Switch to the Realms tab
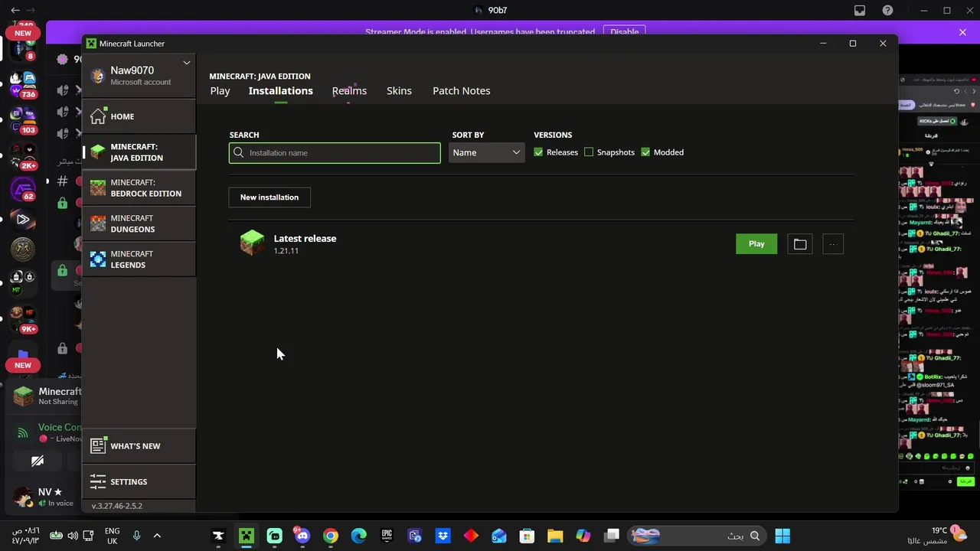Viewport: 980px width, 551px height. [x=349, y=90]
